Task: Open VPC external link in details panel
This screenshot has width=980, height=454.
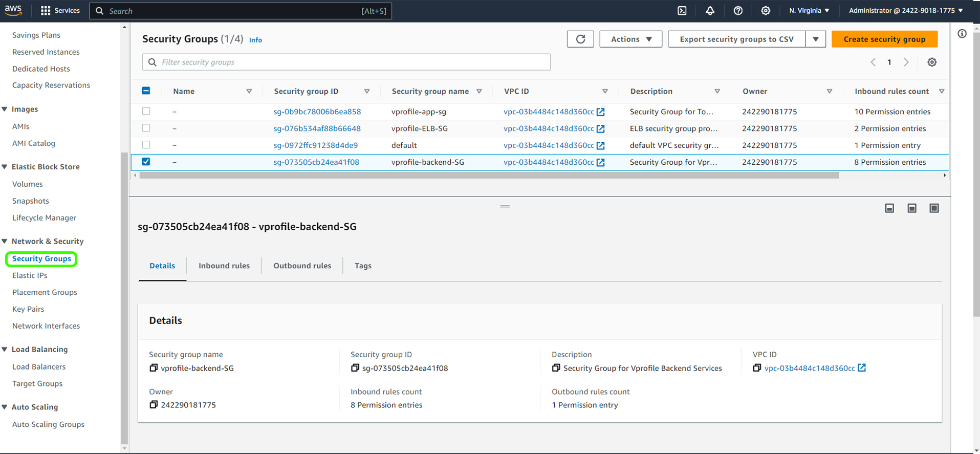Action: tap(862, 367)
